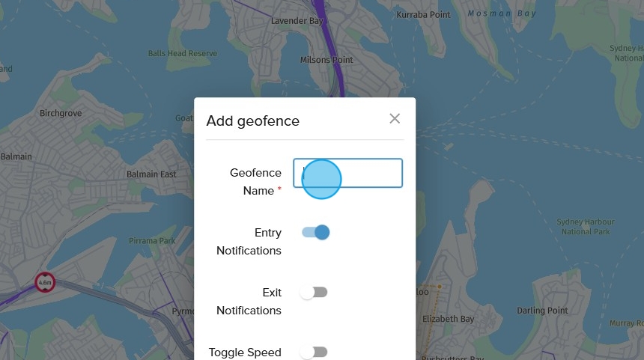Click the Entry Notifications label
This screenshot has height=360, width=644.
(249, 242)
